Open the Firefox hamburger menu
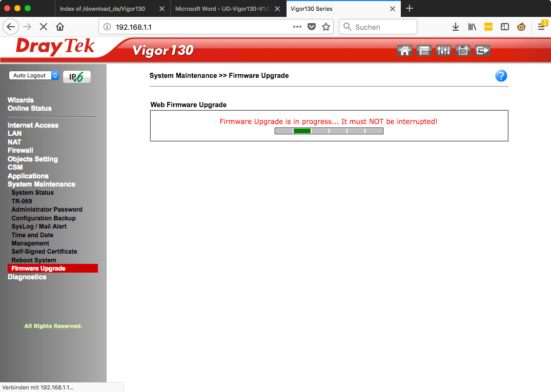 tap(542, 26)
